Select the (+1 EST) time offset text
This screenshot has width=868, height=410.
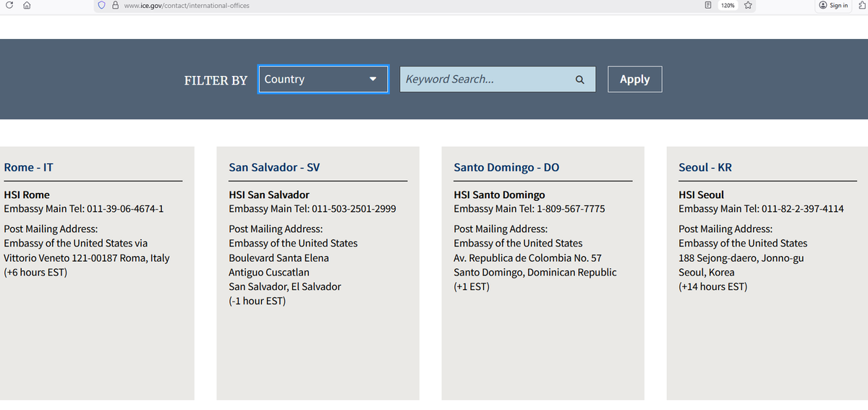pyautogui.click(x=472, y=287)
